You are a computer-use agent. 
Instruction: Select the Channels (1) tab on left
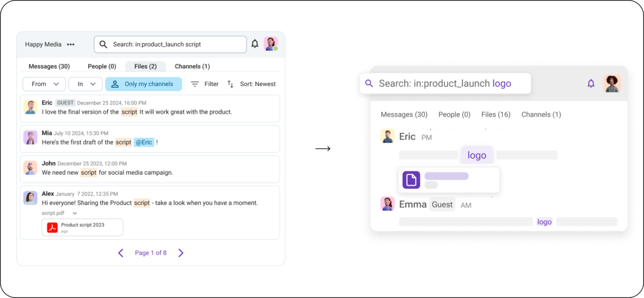pos(192,67)
